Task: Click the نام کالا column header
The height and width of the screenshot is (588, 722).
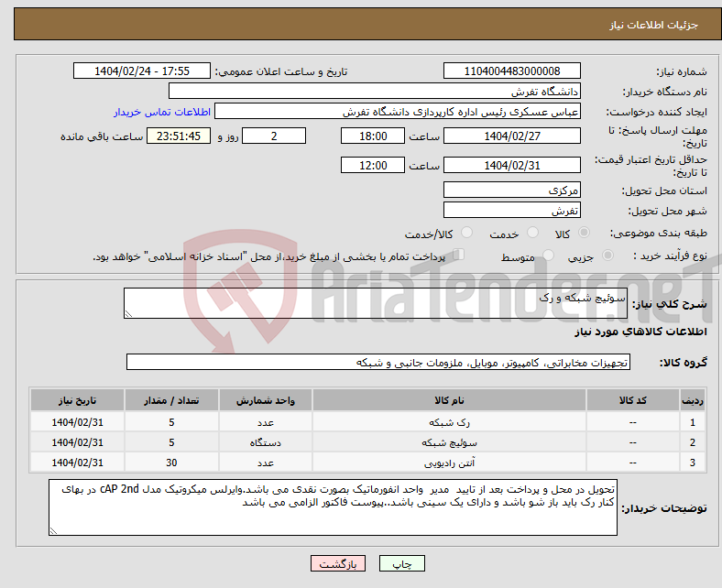Action: pos(449,400)
